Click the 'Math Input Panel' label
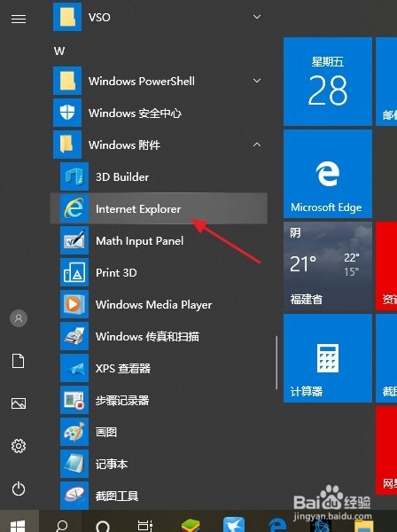397x532 pixels. tap(140, 240)
